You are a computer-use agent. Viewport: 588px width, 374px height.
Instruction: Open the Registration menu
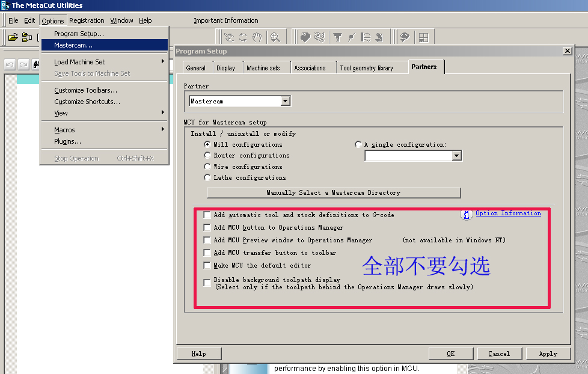(x=87, y=20)
